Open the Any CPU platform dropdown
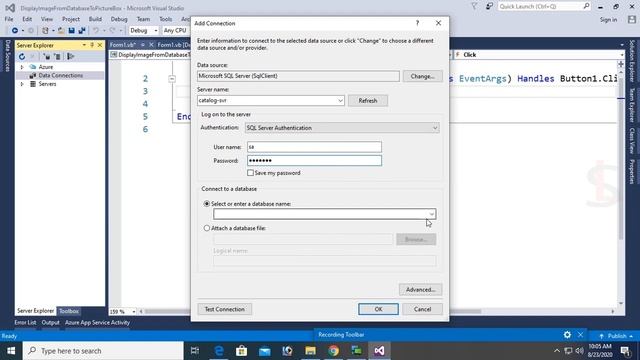Screen dimensions: 640x360 click(x=175, y=31)
